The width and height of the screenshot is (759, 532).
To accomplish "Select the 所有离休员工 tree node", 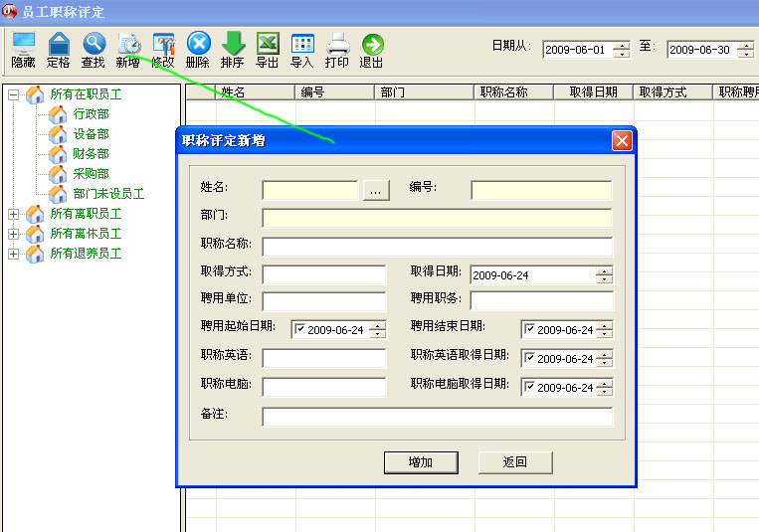I will point(86,234).
